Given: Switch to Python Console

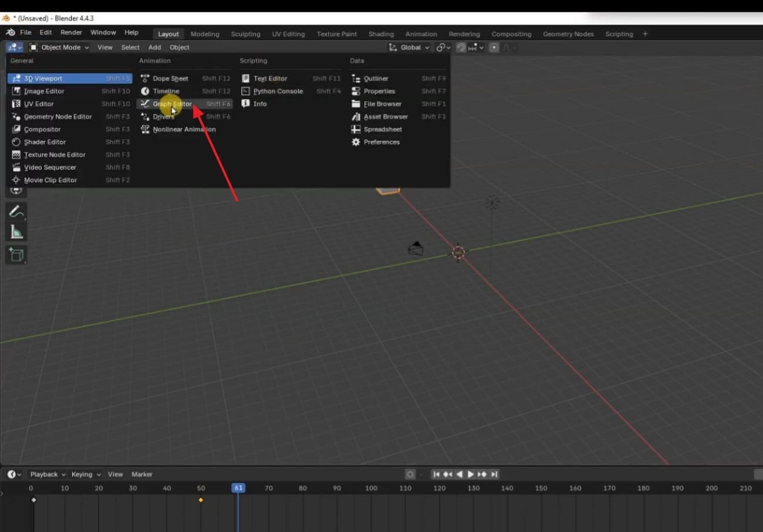Looking at the screenshot, I should 291,91.
